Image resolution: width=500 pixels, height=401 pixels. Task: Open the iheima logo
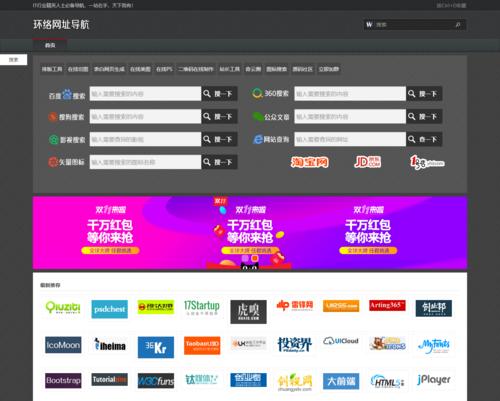click(x=110, y=345)
